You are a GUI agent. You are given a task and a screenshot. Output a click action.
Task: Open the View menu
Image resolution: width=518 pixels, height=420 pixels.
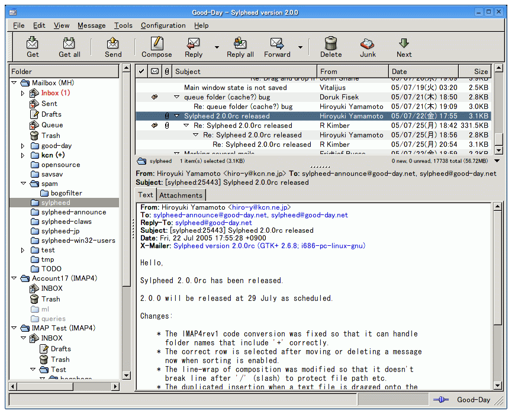(x=62, y=25)
